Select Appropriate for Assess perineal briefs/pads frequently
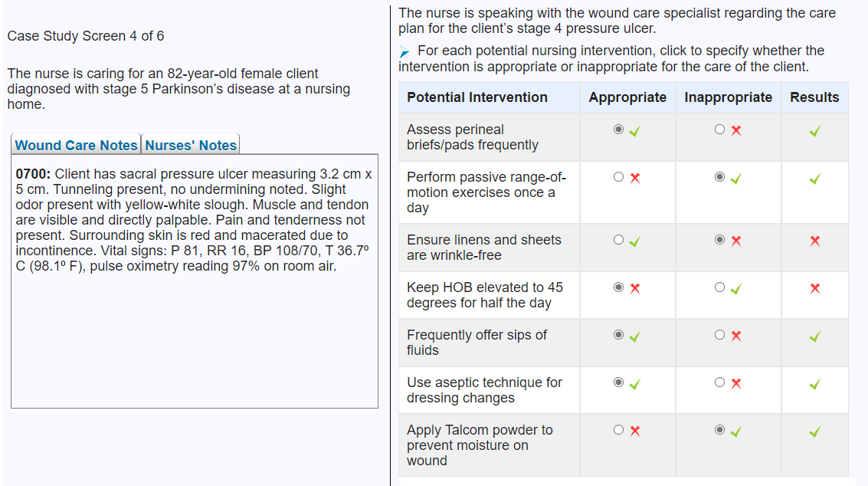 (x=618, y=129)
